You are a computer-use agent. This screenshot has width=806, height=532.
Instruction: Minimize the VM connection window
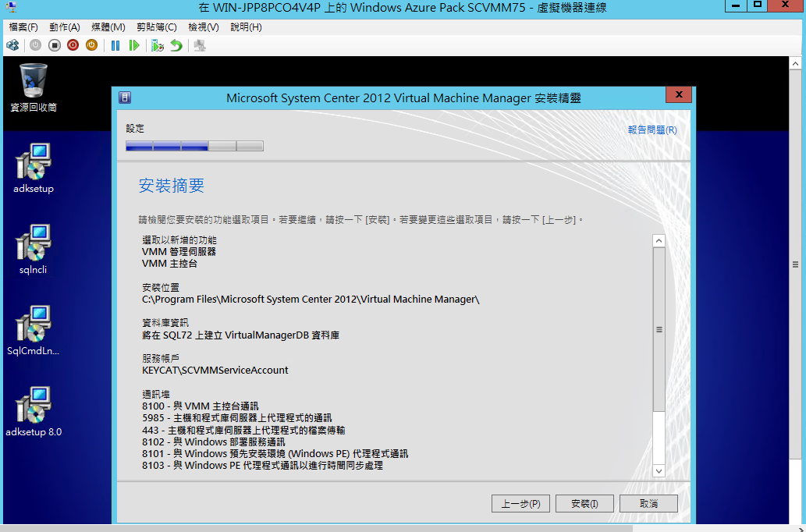point(736,5)
